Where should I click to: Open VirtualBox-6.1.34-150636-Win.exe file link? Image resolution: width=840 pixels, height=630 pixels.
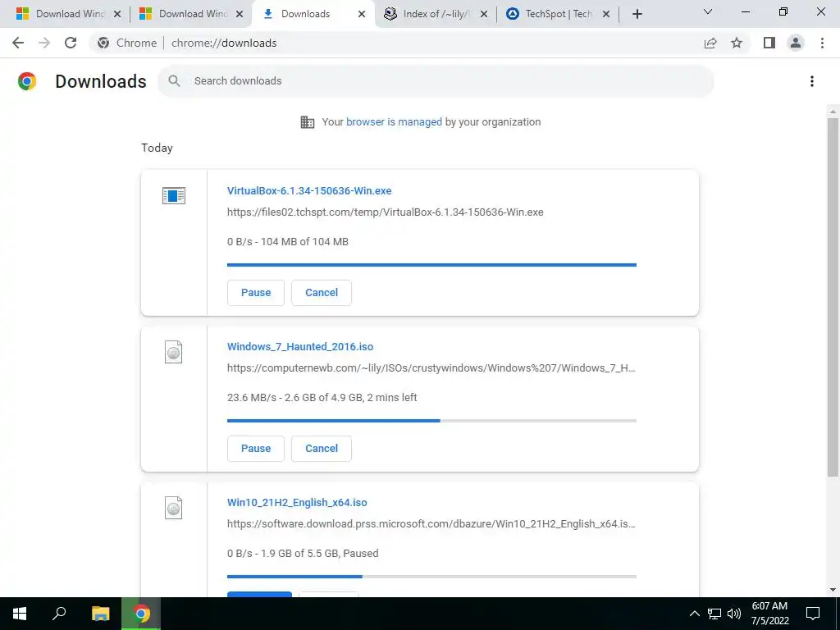click(x=309, y=190)
